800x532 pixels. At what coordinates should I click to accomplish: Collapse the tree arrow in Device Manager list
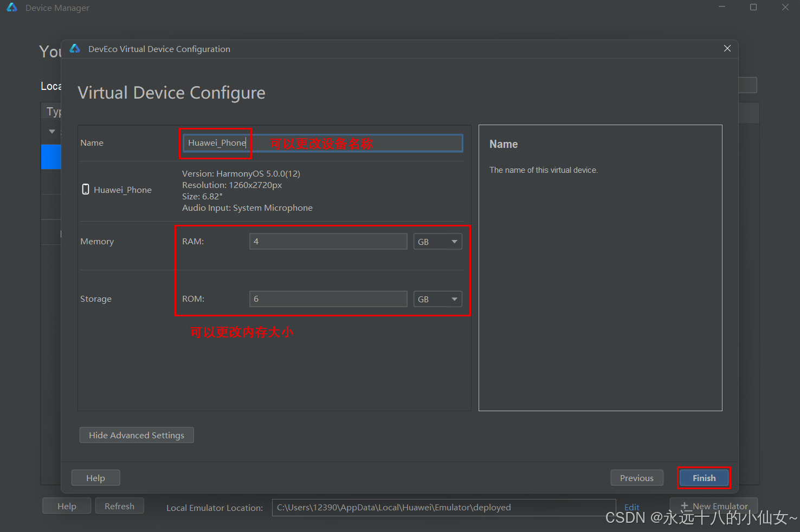tap(52, 131)
